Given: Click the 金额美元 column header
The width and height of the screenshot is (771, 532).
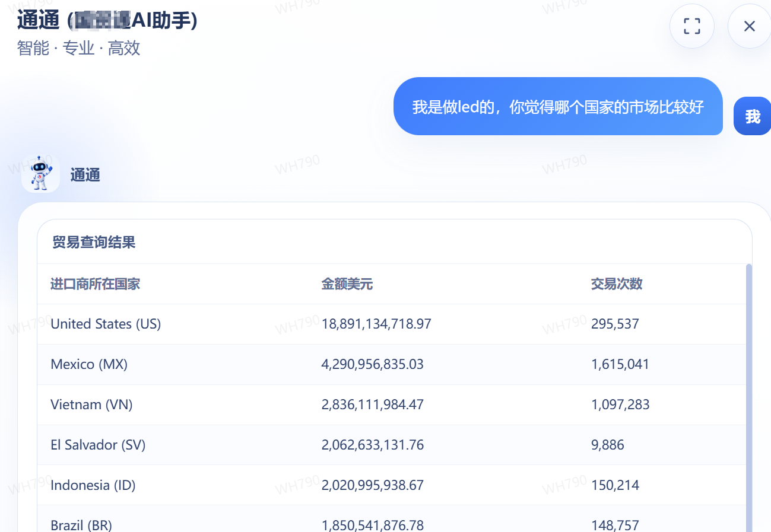Looking at the screenshot, I should click(347, 284).
